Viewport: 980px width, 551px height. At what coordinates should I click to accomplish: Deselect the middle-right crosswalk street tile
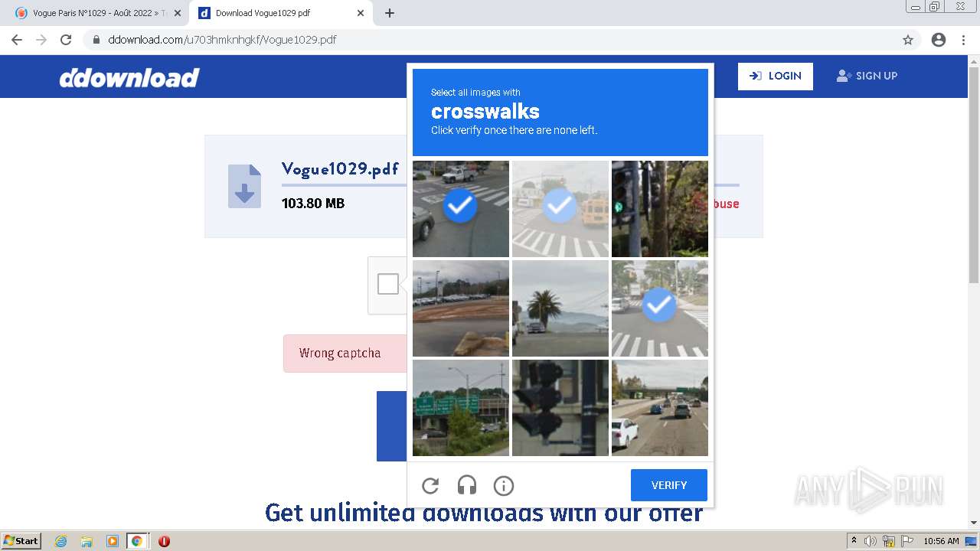click(660, 308)
